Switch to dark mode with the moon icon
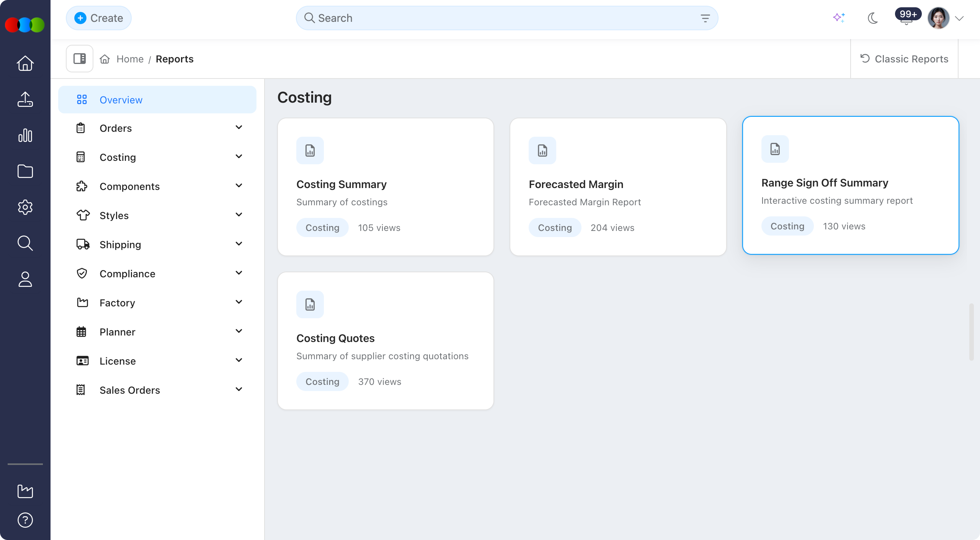 click(873, 18)
